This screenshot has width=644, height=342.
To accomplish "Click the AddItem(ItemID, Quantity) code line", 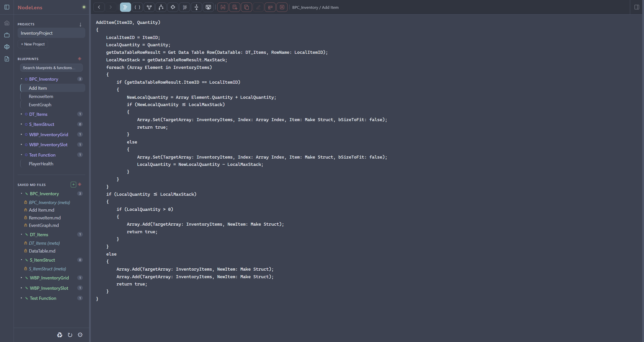I will (128, 22).
